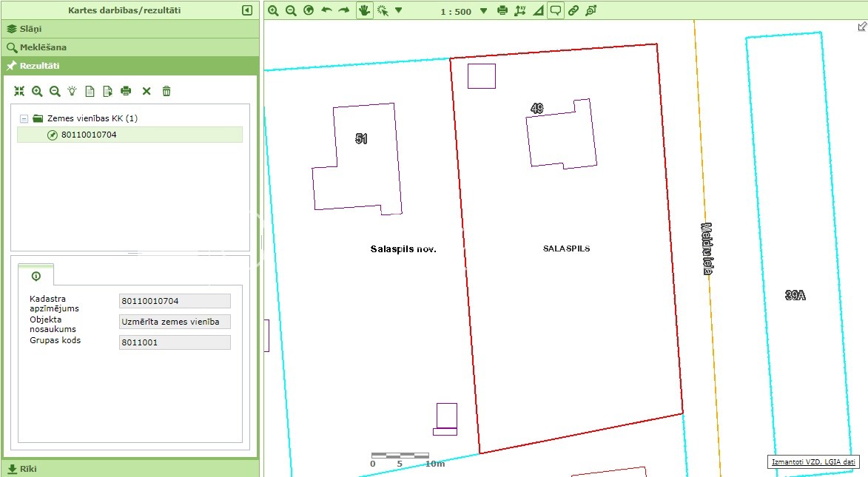Go back to previous map view
Viewport: 868px width, 477px height.
326,10
